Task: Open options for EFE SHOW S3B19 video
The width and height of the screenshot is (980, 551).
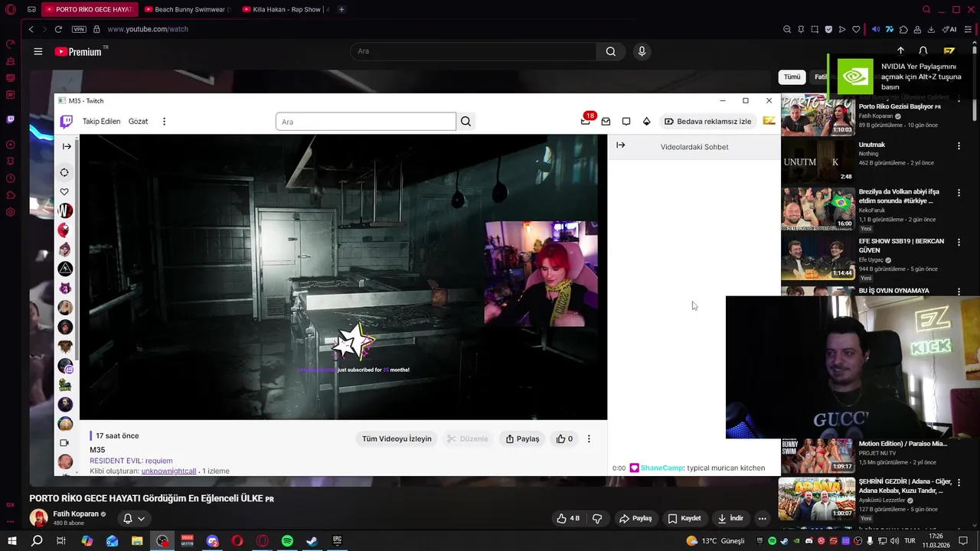Action: click(x=959, y=243)
